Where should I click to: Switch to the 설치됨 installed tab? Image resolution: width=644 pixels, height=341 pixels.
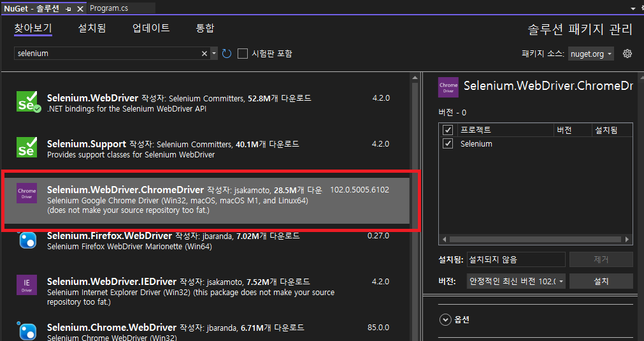coord(92,28)
